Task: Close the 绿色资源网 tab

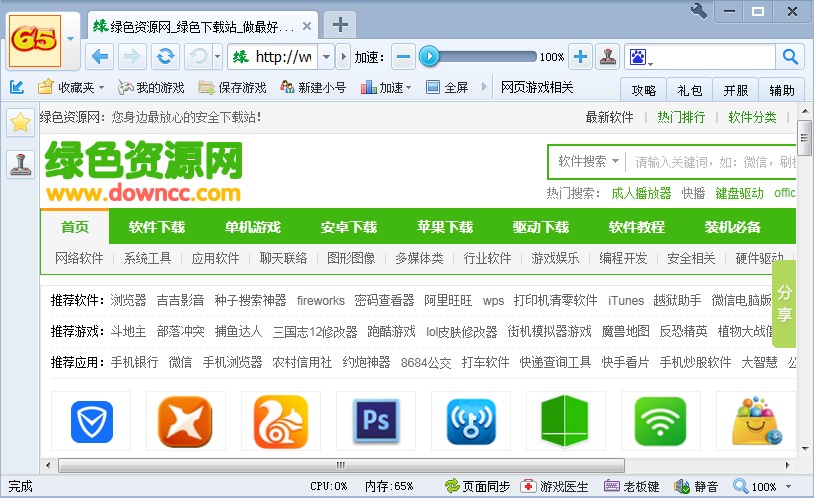Action: (x=307, y=26)
